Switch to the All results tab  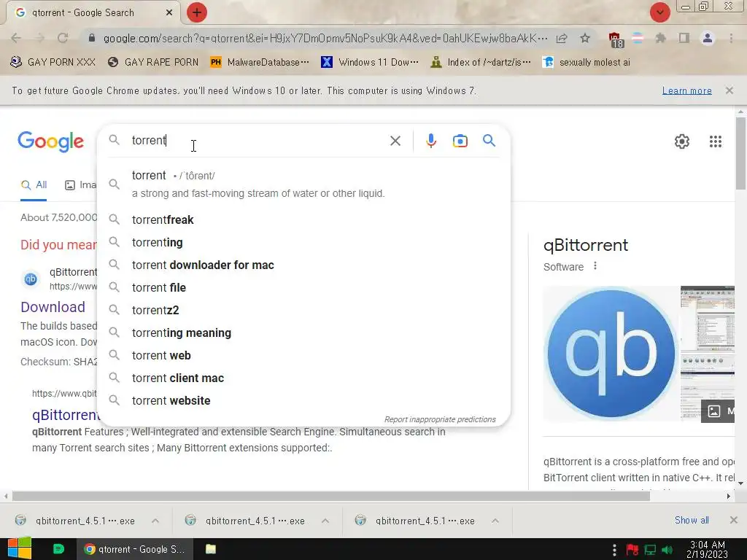point(34,184)
